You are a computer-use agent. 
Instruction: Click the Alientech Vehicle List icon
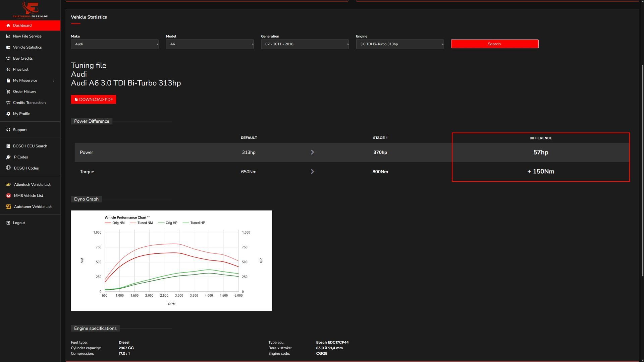pos(8,185)
